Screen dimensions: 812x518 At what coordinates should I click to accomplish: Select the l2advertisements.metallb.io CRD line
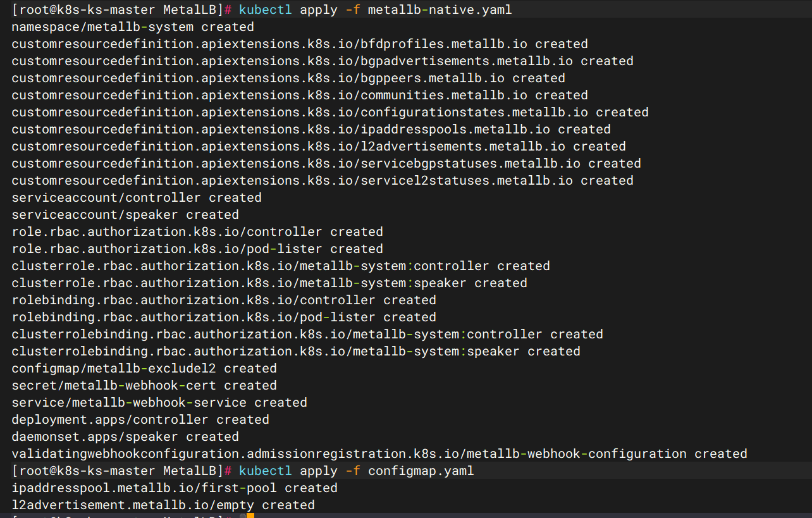(x=319, y=146)
